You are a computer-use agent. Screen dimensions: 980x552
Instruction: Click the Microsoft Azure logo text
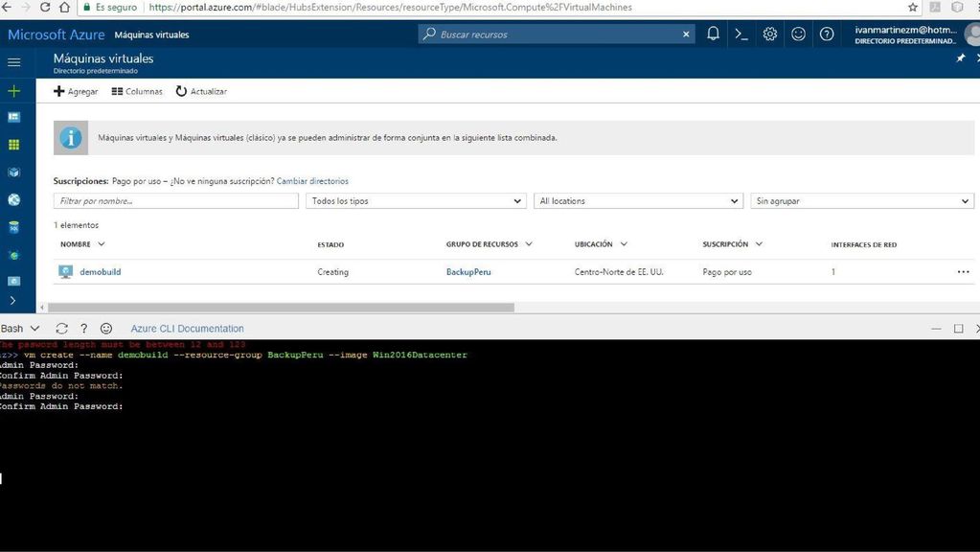(x=57, y=34)
